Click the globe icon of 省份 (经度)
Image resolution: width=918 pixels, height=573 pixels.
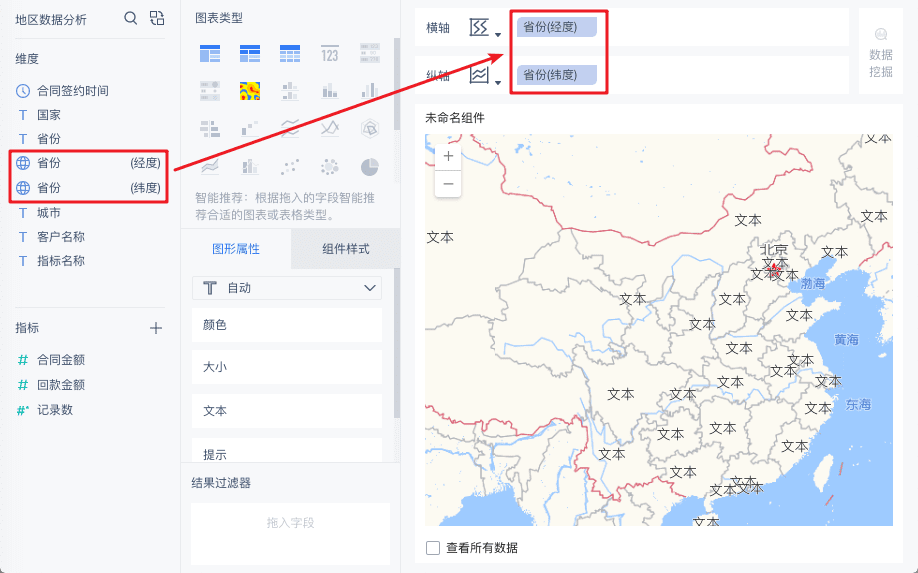(23, 163)
